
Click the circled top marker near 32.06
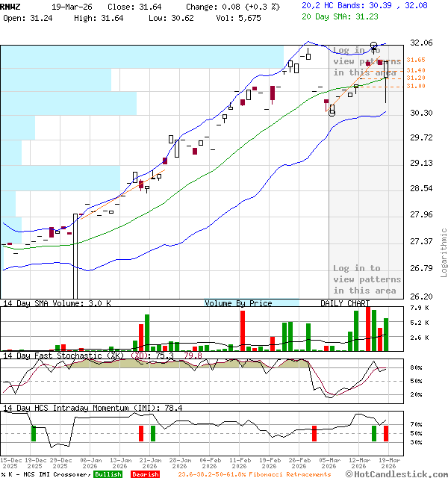[x=374, y=46]
